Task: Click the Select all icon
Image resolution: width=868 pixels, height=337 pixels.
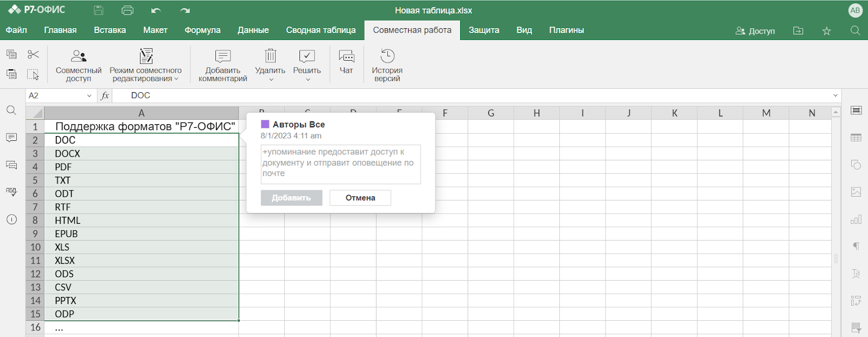Action: click(x=33, y=74)
